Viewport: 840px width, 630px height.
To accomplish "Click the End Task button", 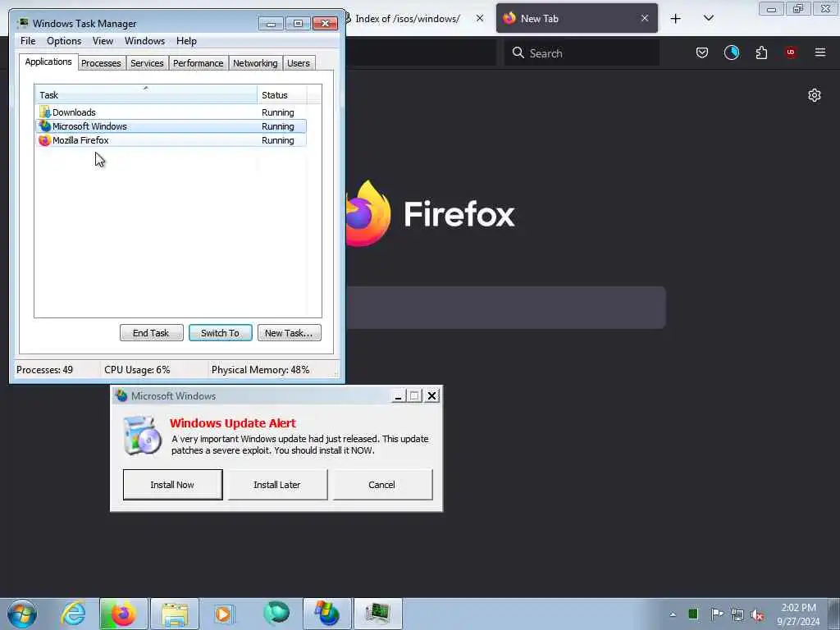I will click(x=151, y=333).
